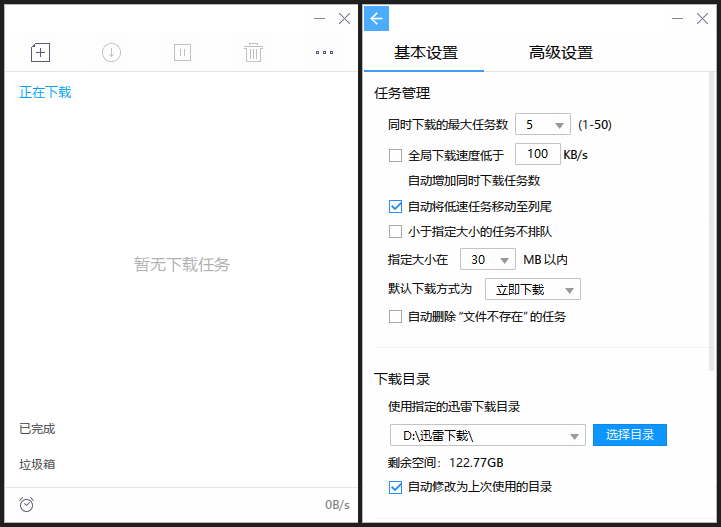721x527 pixels.
Task: Click the 任务管理 section heading
Action: click(x=402, y=93)
